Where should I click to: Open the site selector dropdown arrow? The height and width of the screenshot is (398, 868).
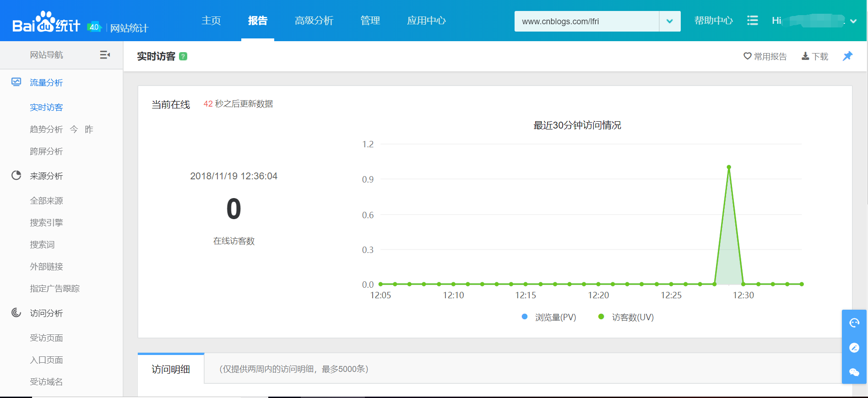click(669, 21)
